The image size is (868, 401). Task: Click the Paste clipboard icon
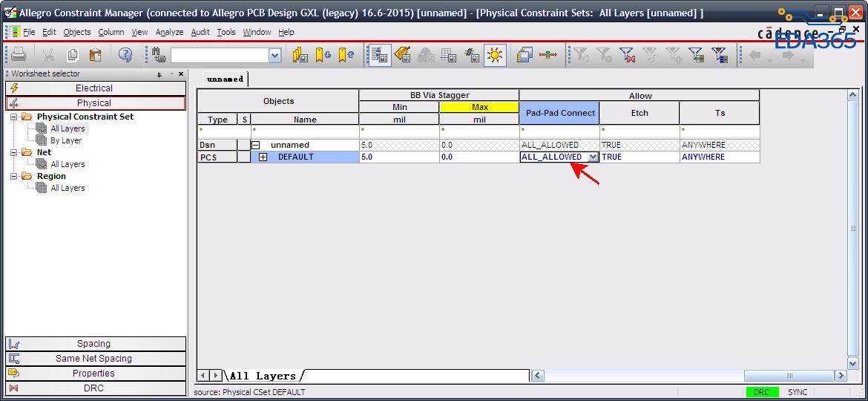(x=95, y=55)
